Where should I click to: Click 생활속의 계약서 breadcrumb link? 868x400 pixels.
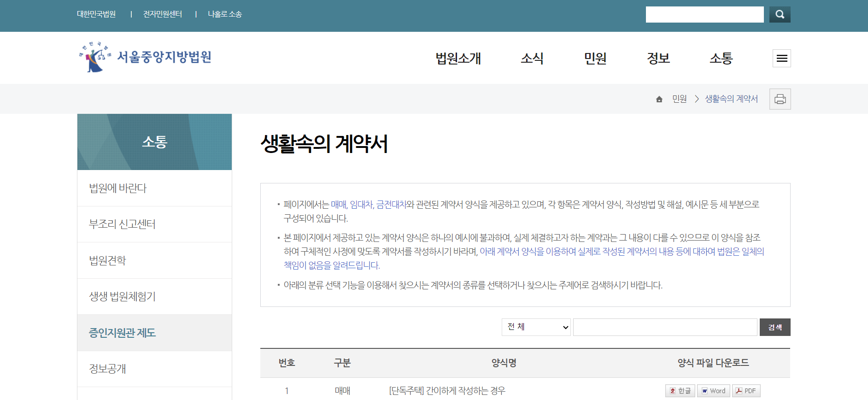(x=731, y=99)
